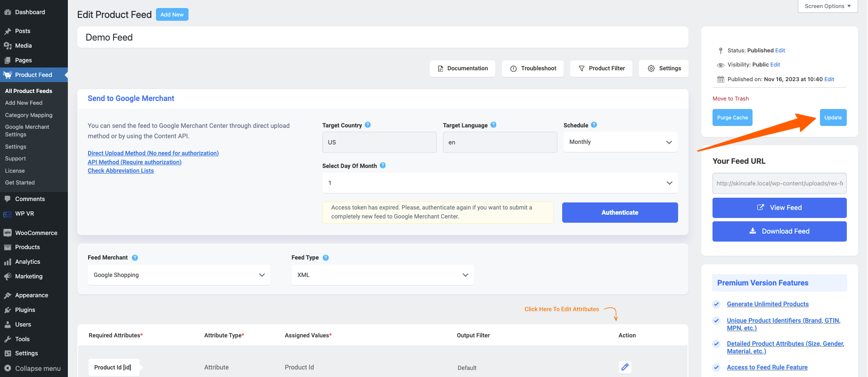Click the Target Country US field
Screen dimensions: 868x377
point(379,142)
